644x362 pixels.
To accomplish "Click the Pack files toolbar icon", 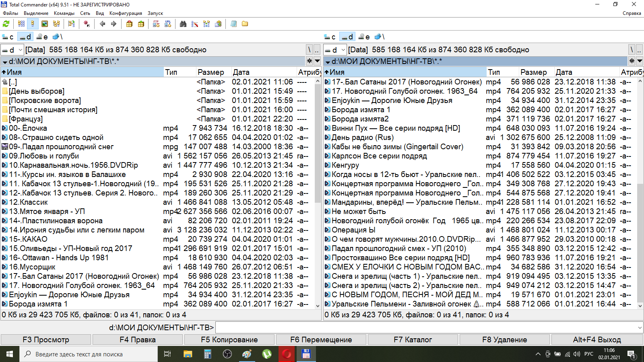I will 129,24.
